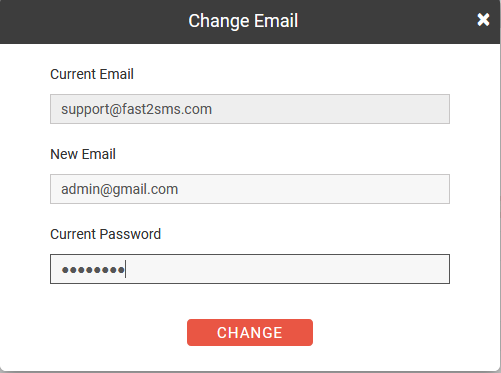Click empty area of the New Email box
Screen dimensions: 501x373
tap(313, 189)
